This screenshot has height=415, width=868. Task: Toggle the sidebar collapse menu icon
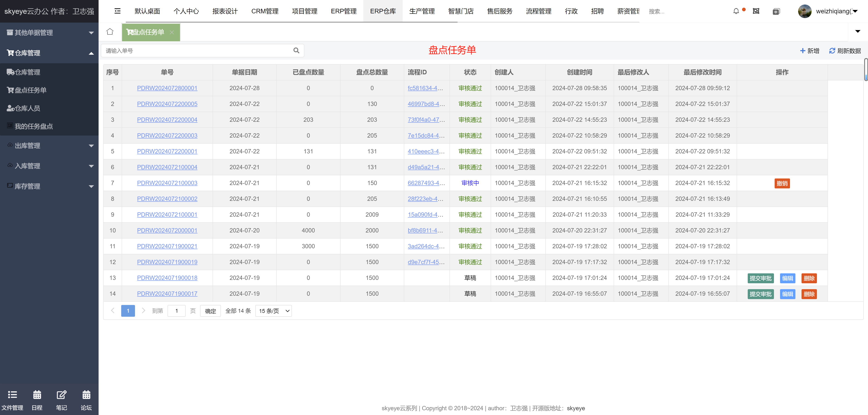coord(117,11)
